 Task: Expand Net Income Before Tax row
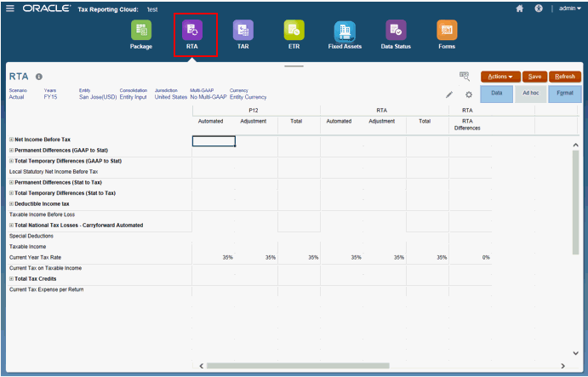(11, 140)
